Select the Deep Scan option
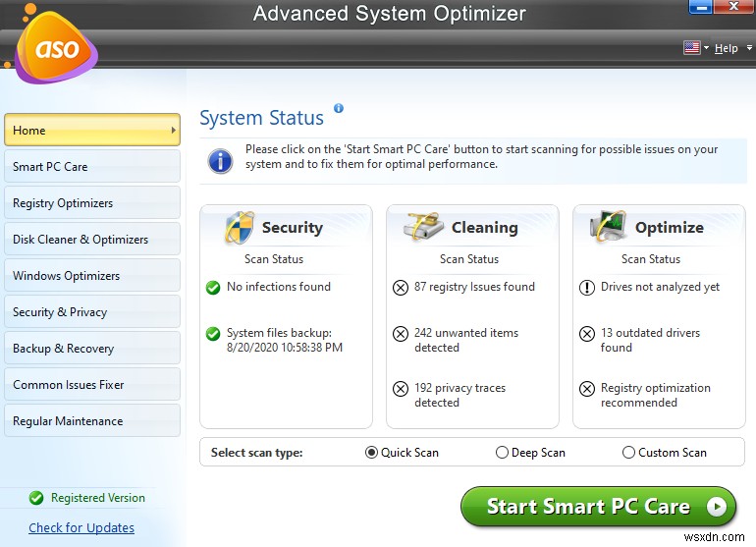This screenshot has width=756, height=547. pyautogui.click(x=502, y=453)
